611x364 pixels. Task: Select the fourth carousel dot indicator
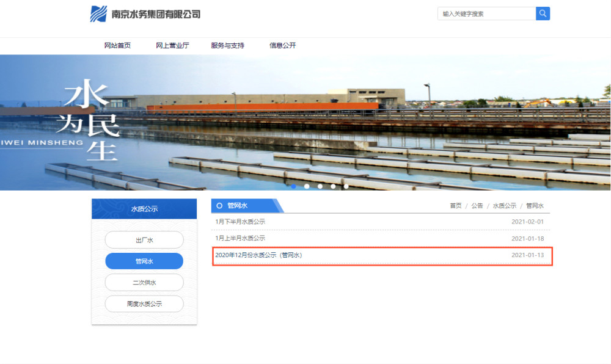333,186
